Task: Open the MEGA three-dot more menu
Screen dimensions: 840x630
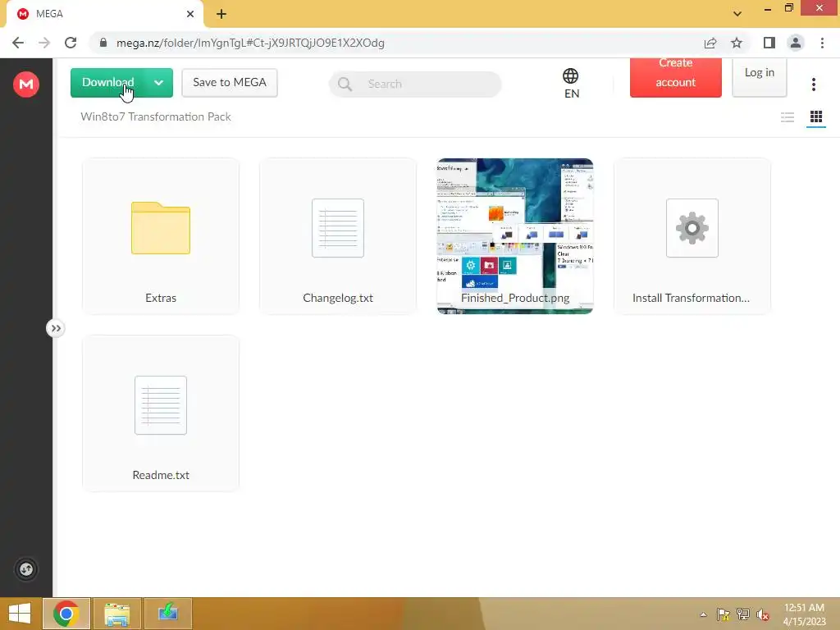Action: point(813,84)
